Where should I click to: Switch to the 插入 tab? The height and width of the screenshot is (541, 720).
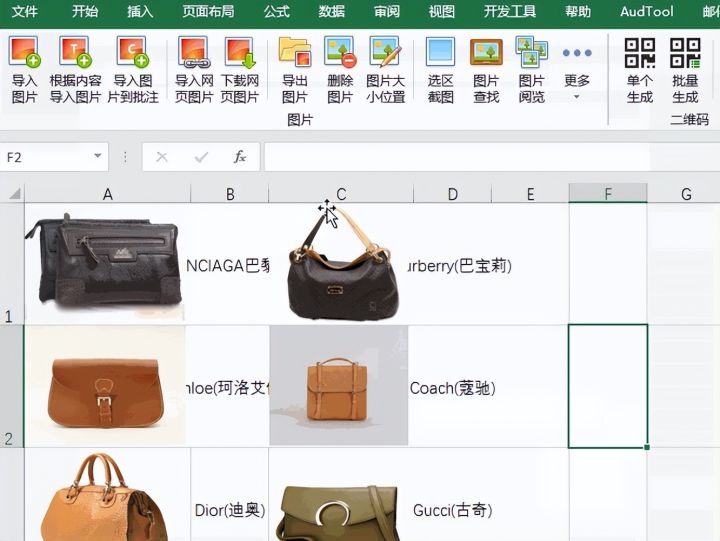pyautogui.click(x=140, y=11)
